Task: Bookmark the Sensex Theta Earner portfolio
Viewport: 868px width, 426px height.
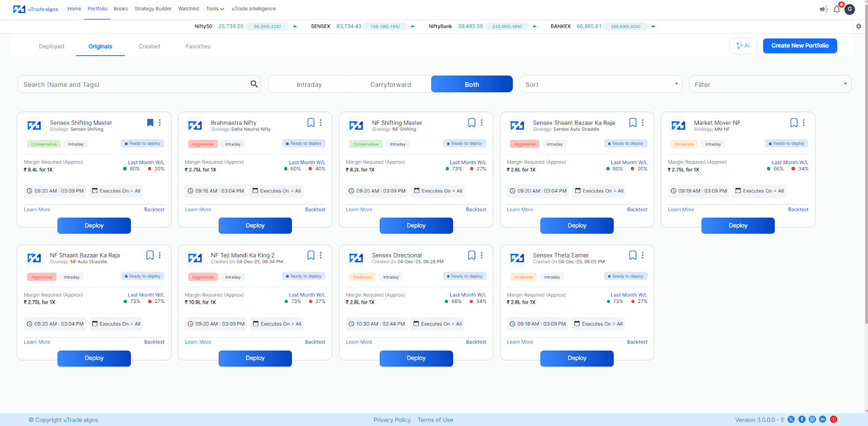Action: [x=633, y=255]
